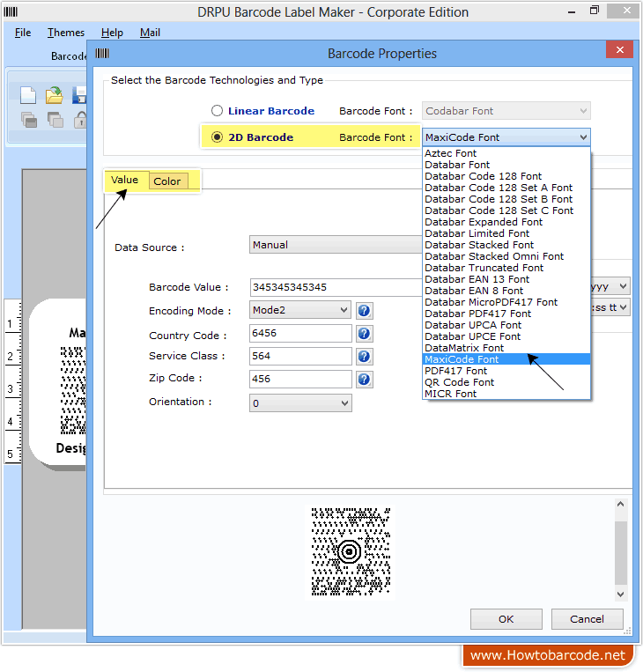The height and width of the screenshot is (672, 643).
Task: Choose Databar Code 128 Set B Font
Action: point(506,199)
